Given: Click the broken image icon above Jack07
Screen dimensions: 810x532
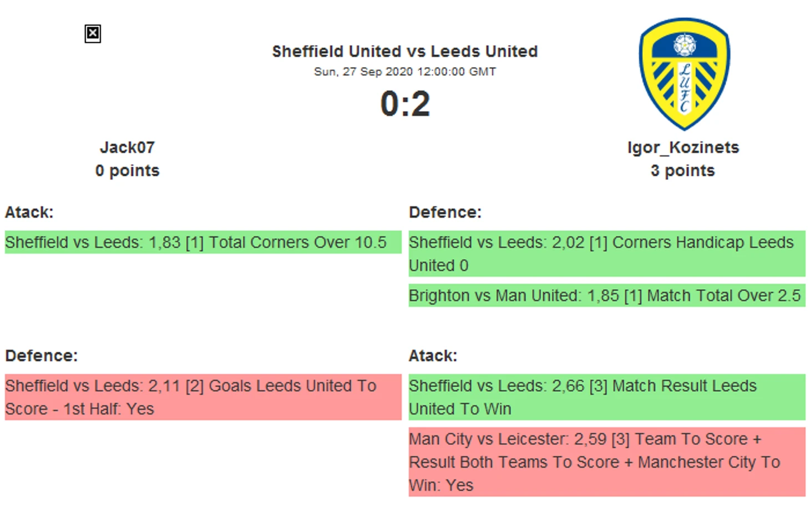Looking at the screenshot, I should coord(93,34).
